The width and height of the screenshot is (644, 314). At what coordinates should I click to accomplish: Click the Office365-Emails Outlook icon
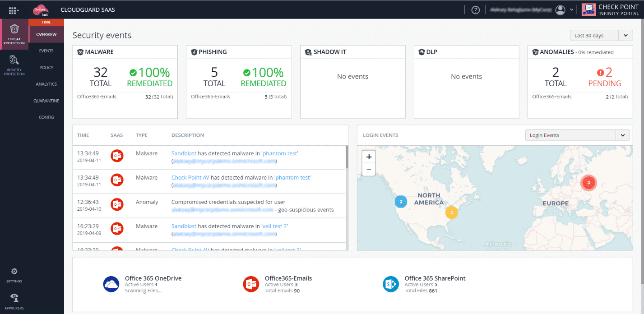click(x=251, y=284)
